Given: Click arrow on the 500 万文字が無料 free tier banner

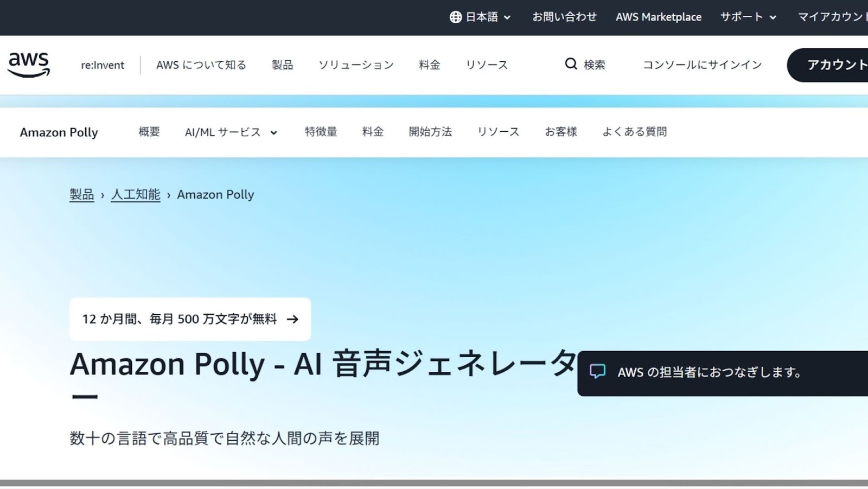Looking at the screenshot, I should pos(292,319).
